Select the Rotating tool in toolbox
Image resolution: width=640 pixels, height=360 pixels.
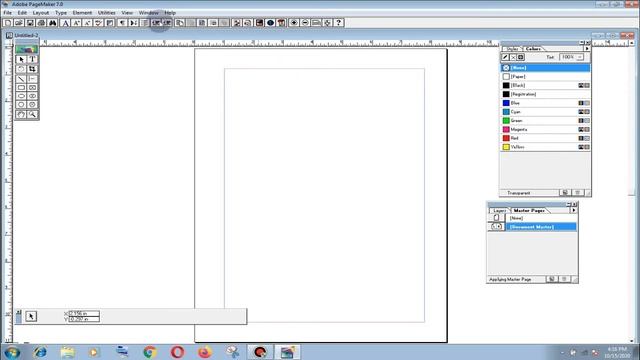tap(21, 69)
